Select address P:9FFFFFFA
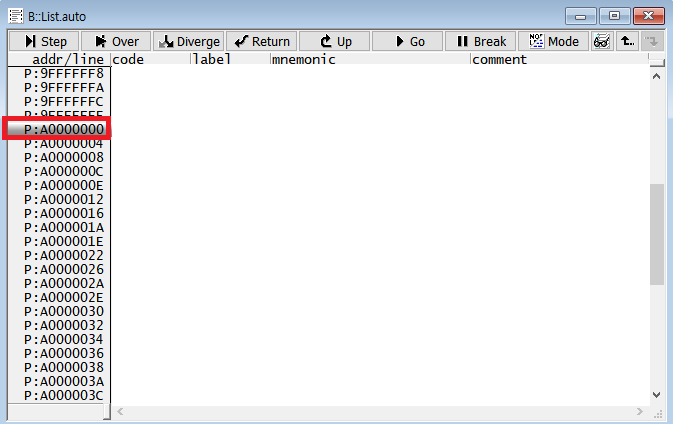 click(x=64, y=88)
